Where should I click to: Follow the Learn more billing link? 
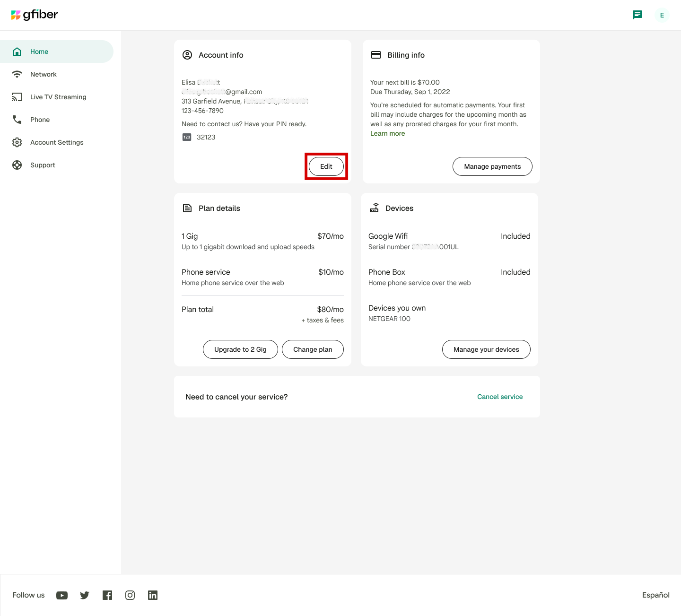click(x=387, y=133)
